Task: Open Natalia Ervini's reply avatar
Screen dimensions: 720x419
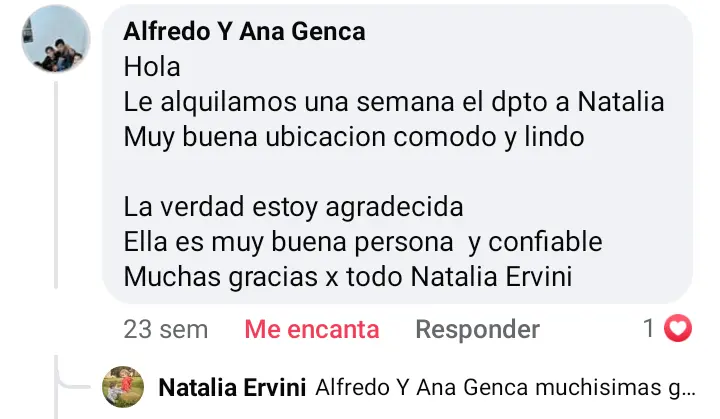Action: coord(123,387)
